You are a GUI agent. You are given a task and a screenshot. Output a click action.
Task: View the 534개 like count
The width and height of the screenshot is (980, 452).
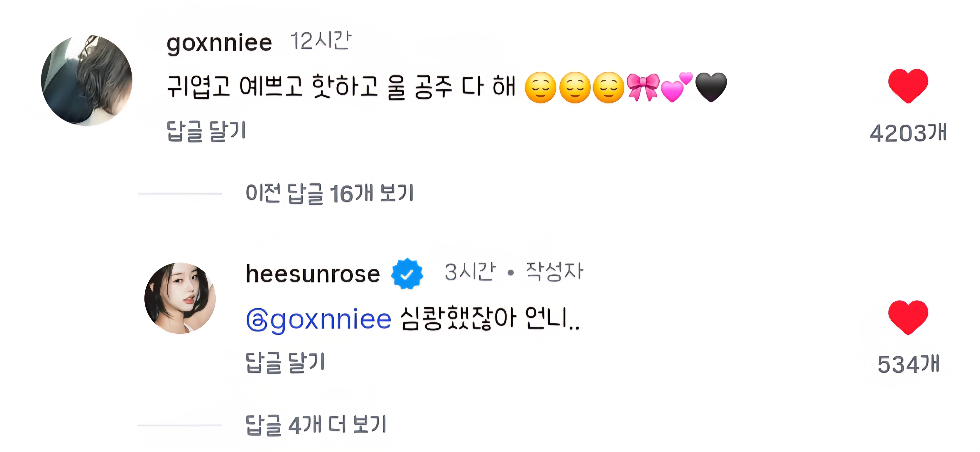[x=908, y=364]
